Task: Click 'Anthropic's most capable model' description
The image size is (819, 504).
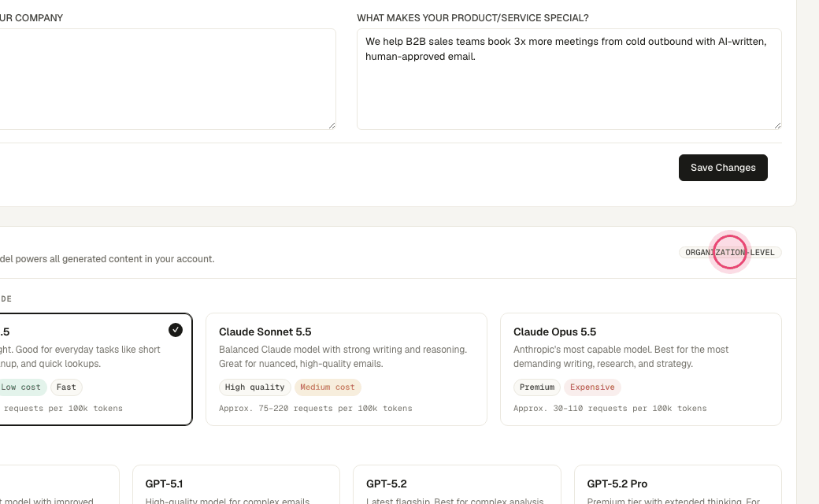Action: coord(621,356)
